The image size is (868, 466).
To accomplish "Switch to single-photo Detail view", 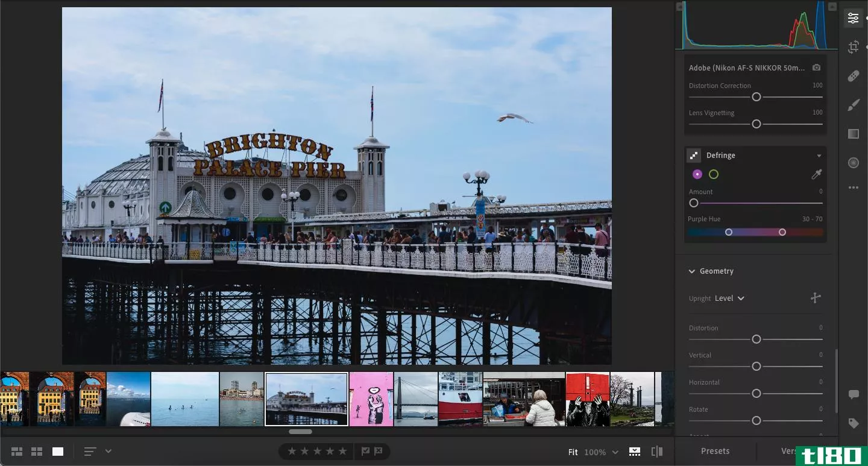I will [58, 451].
